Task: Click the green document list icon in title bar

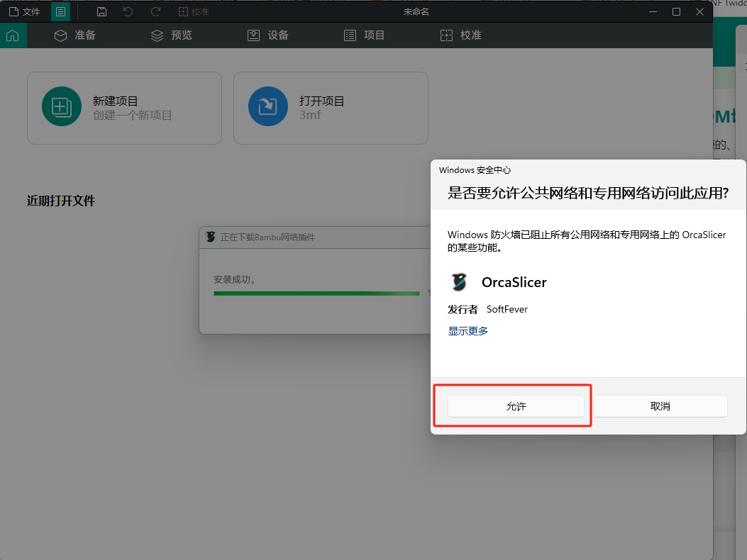Action: 60,11
